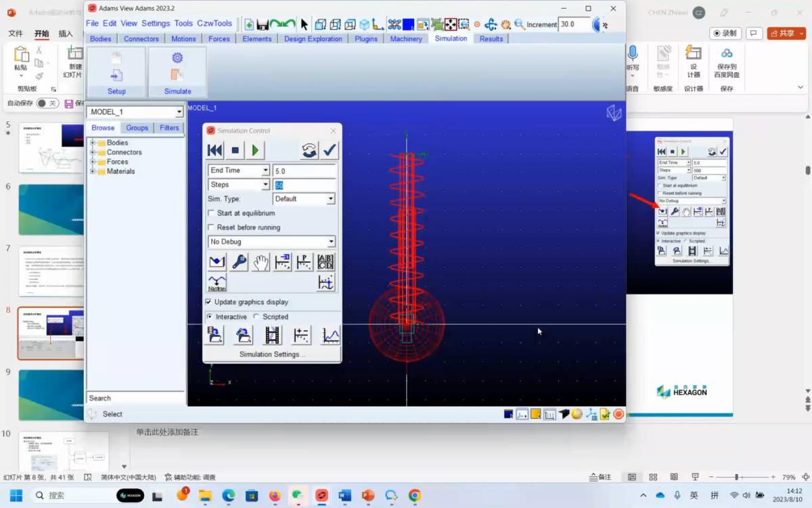Click the new file icon in Adams toolbar
812x508 pixels.
tap(249, 24)
